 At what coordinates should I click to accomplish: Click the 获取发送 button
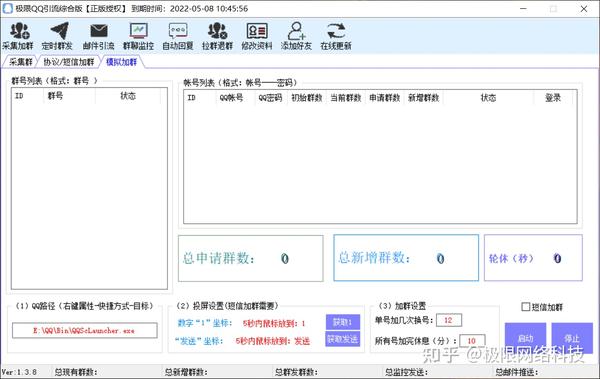343,339
